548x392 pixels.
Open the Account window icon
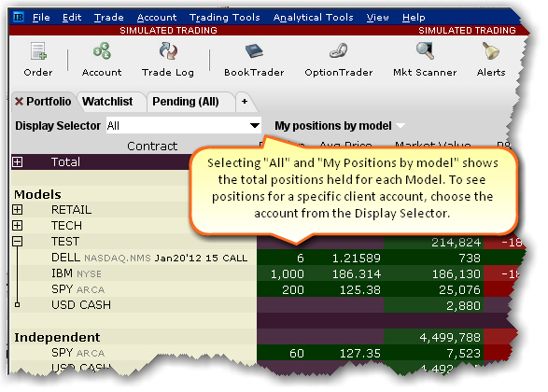[102, 51]
